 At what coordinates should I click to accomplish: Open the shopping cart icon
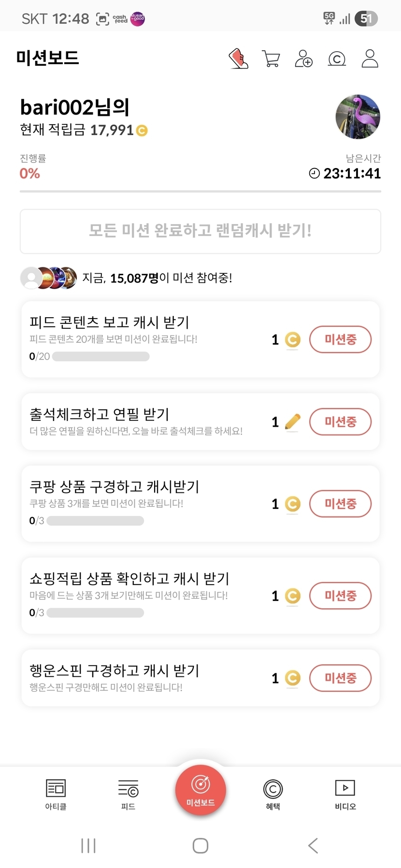pyautogui.click(x=271, y=59)
